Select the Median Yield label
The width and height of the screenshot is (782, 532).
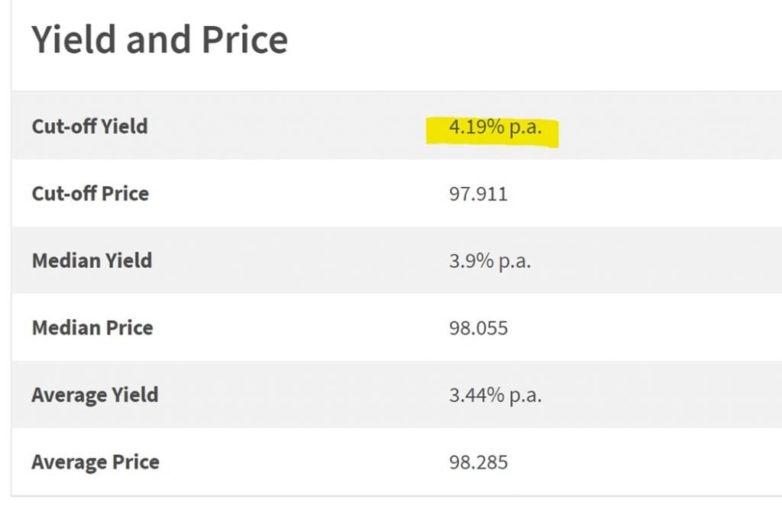pyautogui.click(x=92, y=260)
